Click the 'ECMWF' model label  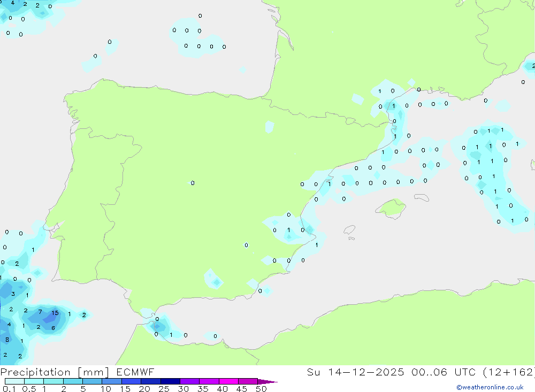click(x=135, y=372)
